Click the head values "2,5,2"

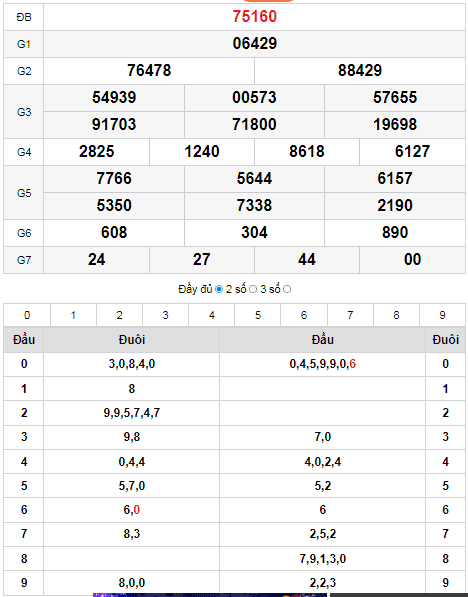323,534
